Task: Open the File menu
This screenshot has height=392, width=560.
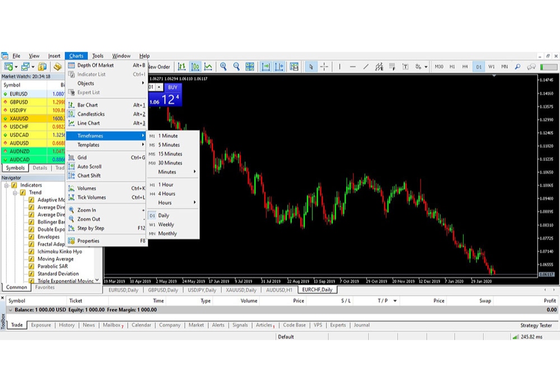Action: [16, 55]
